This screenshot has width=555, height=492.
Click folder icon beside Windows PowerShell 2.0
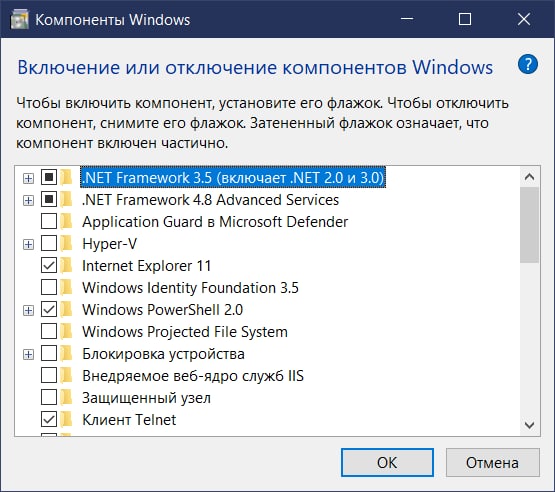(x=66, y=310)
